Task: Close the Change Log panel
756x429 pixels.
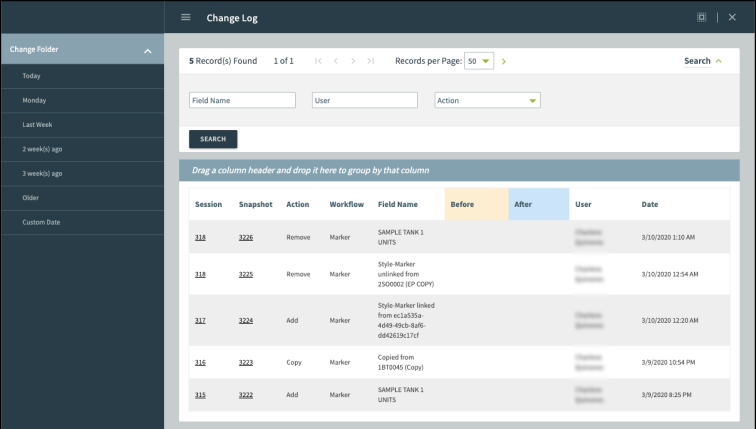Action: click(x=732, y=17)
